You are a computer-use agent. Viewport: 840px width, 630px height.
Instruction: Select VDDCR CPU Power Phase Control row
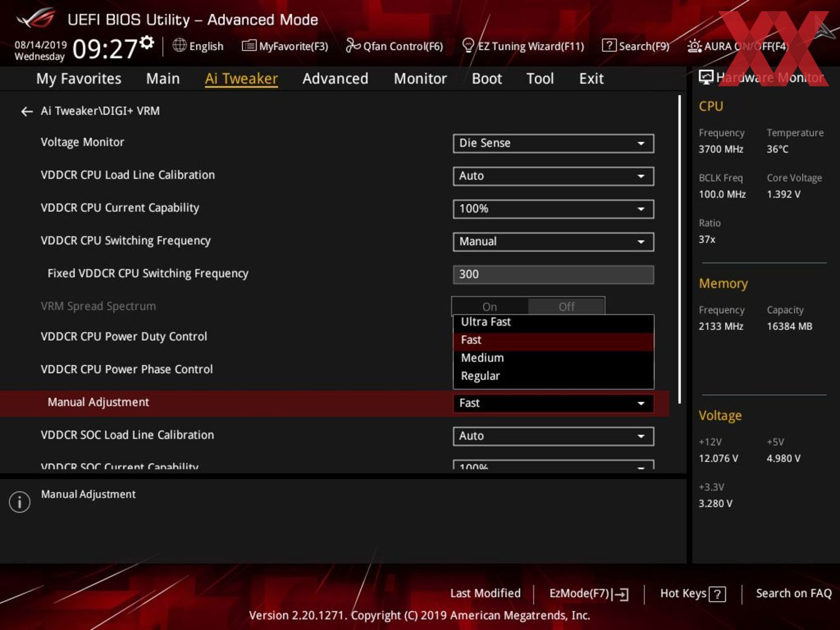[x=127, y=369]
